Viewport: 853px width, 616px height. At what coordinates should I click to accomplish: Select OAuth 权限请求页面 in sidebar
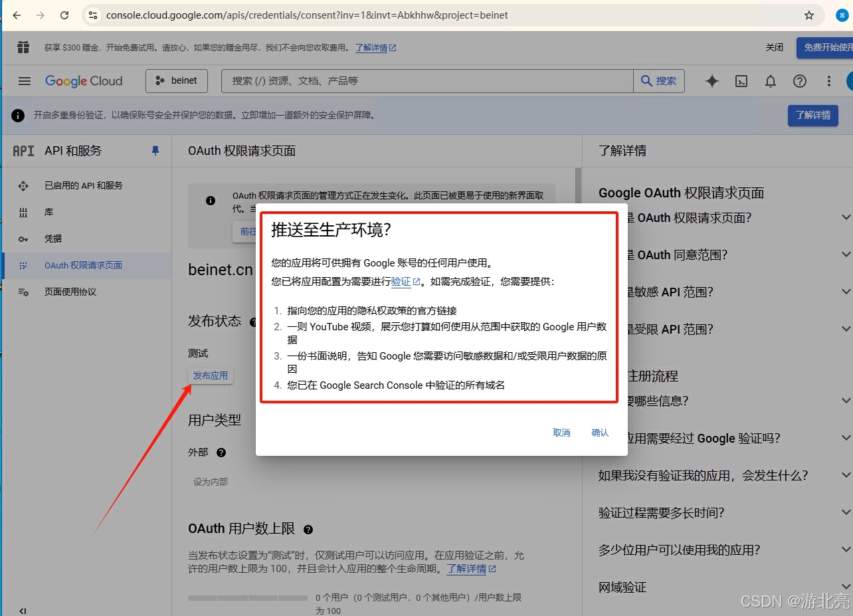pyautogui.click(x=86, y=265)
